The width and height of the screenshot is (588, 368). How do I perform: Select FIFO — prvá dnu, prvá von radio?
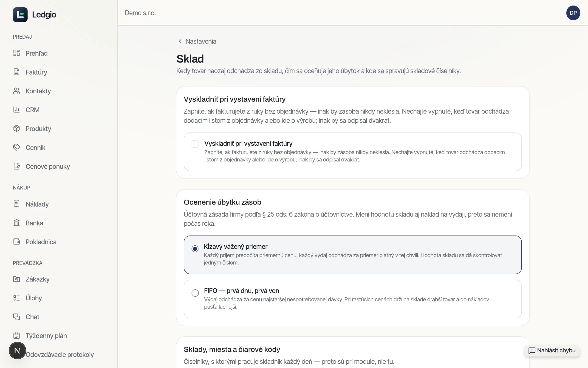coord(195,293)
